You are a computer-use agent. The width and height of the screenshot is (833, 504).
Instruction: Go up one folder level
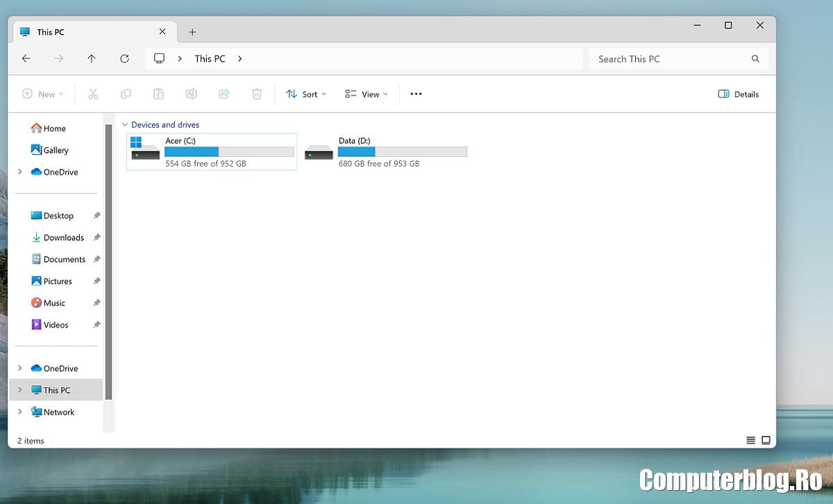(92, 59)
